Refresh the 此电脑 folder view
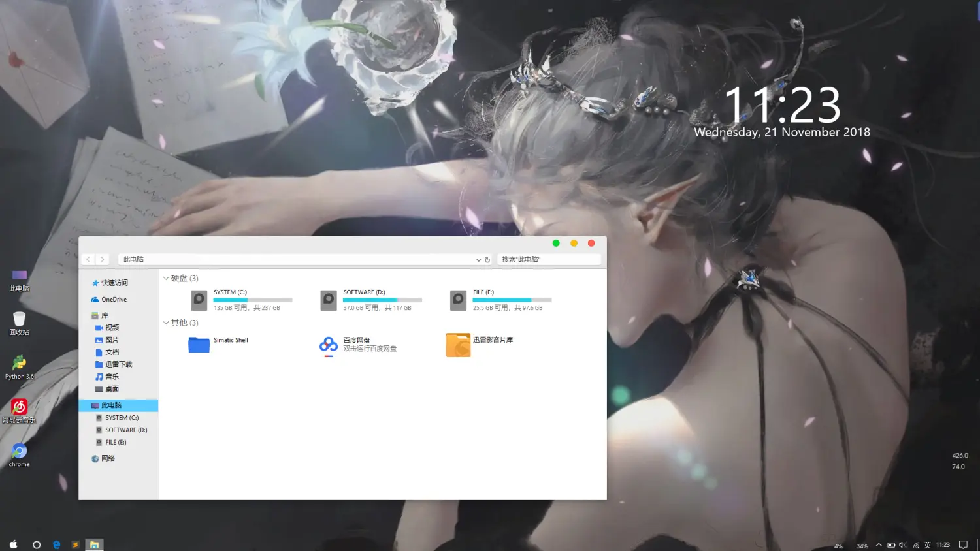980x551 pixels. pos(487,260)
